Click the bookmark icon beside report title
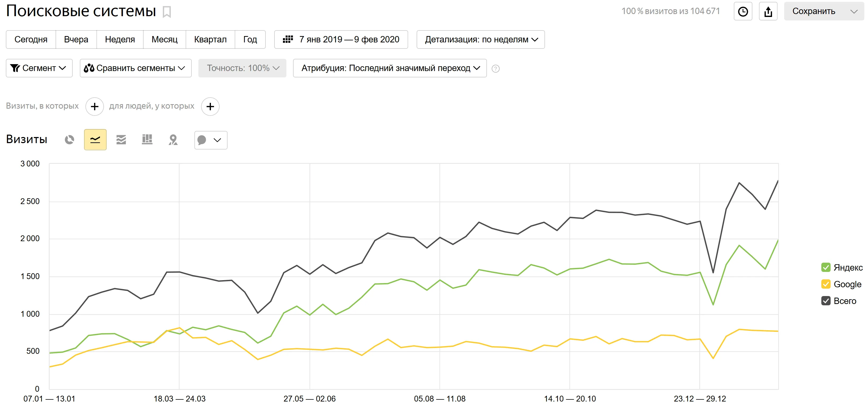 (167, 12)
